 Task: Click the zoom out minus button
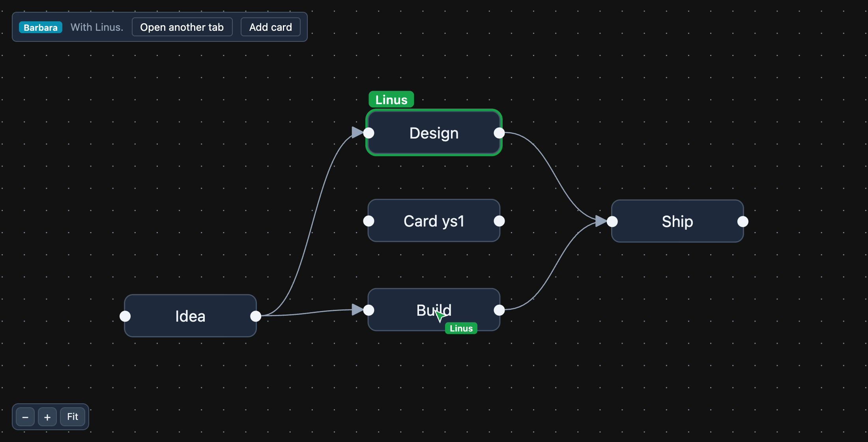tap(25, 417)
